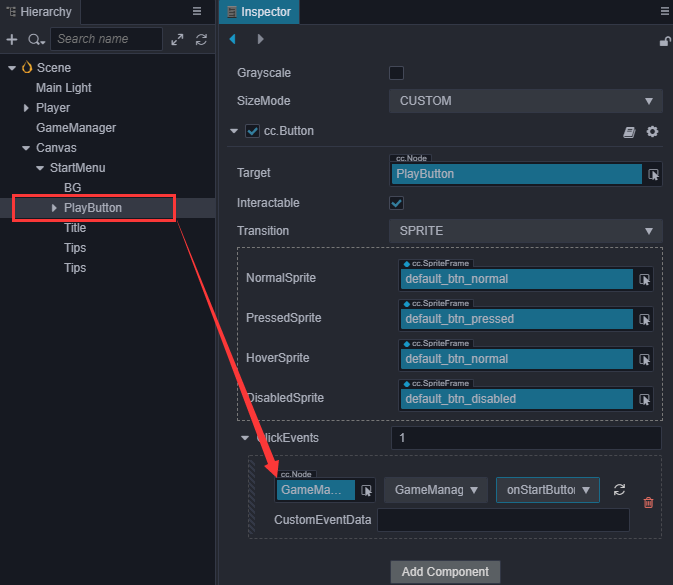This screenshot has height=585, width=673.
Task: Click the CustomEventData input field
Action: click(x=503, y=520)
